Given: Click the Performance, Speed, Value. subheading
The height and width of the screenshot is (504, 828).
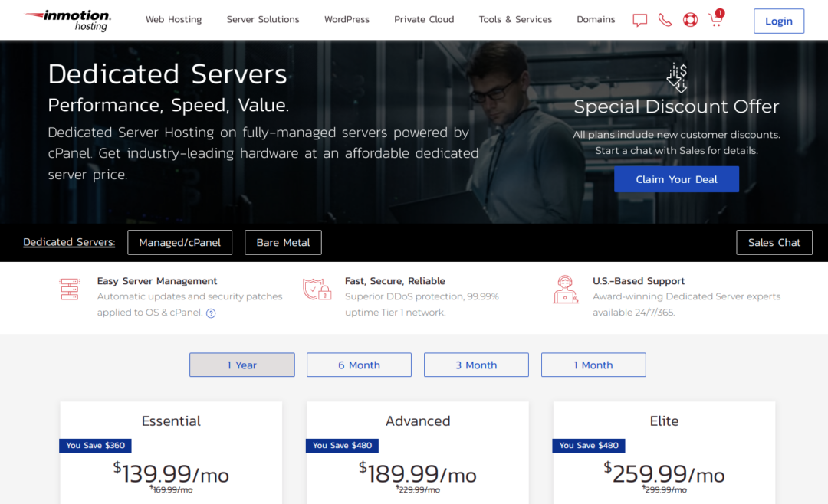Looking at the screenshot, I should point(169,105).
